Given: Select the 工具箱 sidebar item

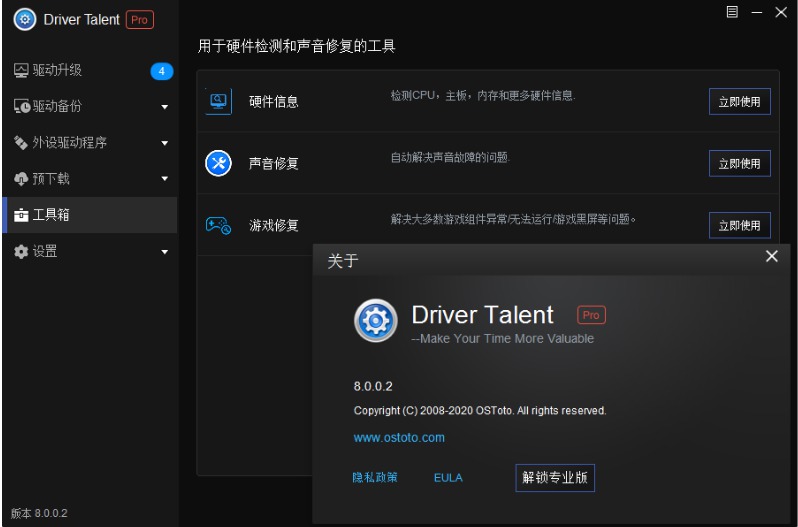Looking at the screenshot, I should coord(90,215).
